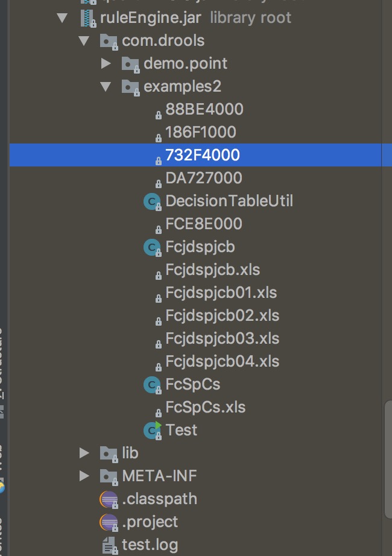Expand the lib folder
Image resolution: width=392 pixels, height=556 pixels.
pyautogui.click(x=84, y=453)
